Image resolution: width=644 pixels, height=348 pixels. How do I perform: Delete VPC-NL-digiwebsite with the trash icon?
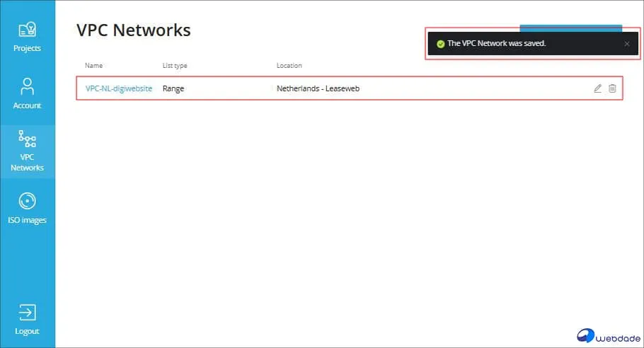pyautogui.click(x=612, y=88)
